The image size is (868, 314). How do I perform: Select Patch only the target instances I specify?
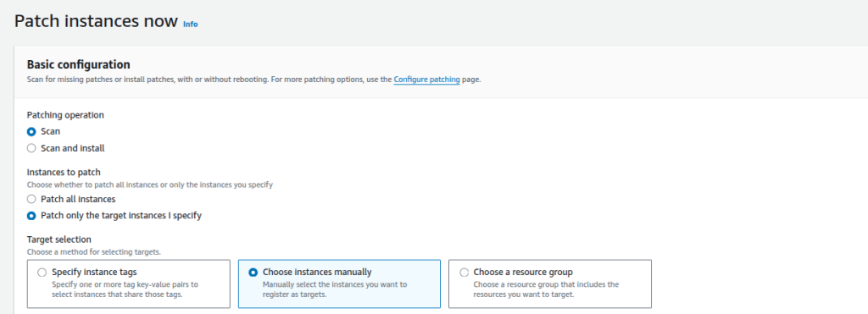click(31, 216)
